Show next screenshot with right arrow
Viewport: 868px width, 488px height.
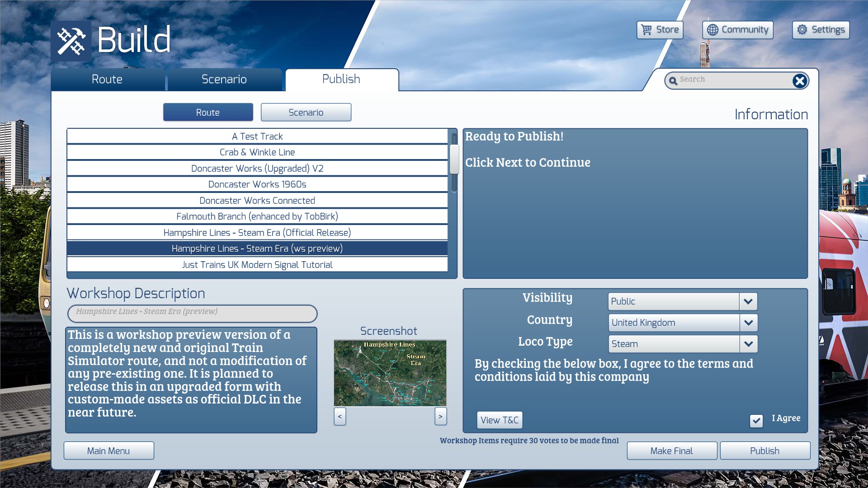440,416
